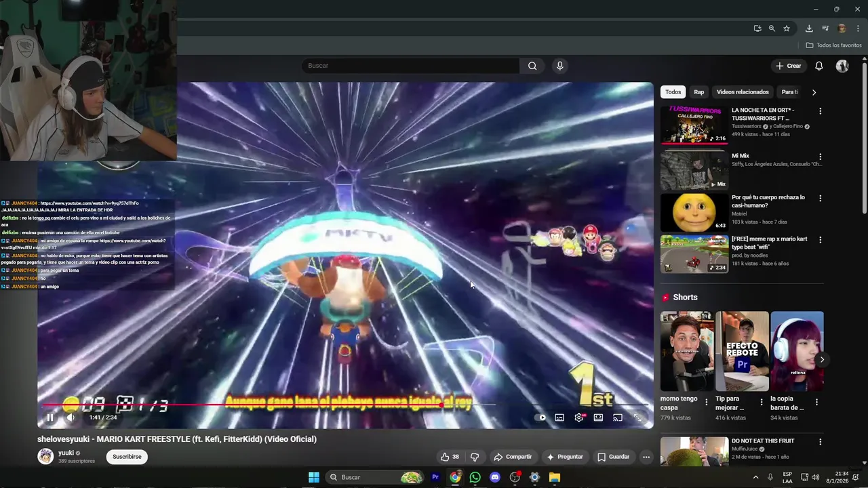Bookmark this page with star icon
Screen dimensions: 868x488
pos(787,28)
